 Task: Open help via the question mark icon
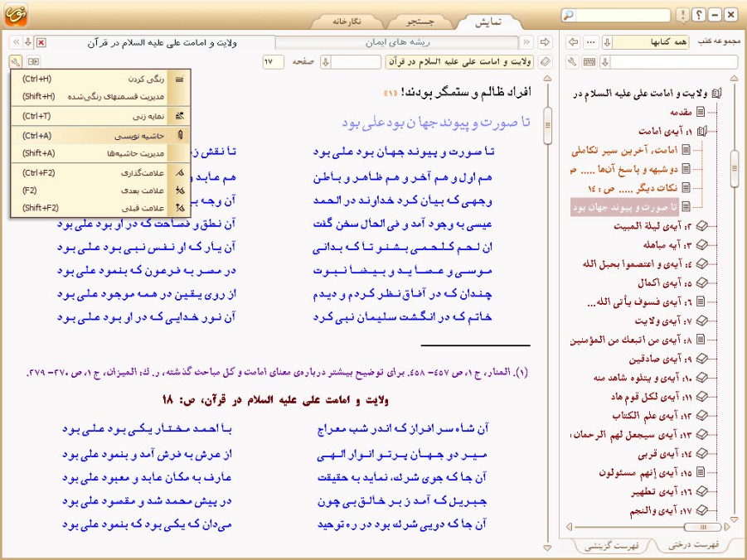[x=699, y=15]
